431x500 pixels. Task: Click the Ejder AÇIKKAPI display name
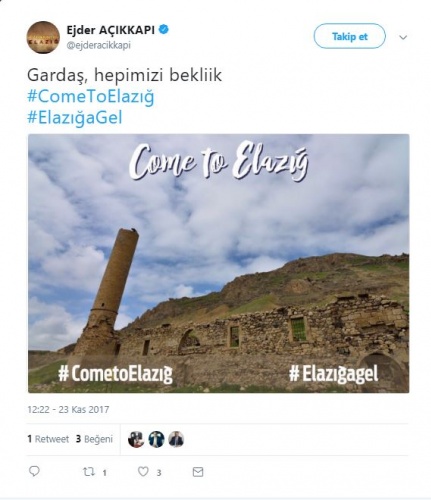click(x=110, y=30)
